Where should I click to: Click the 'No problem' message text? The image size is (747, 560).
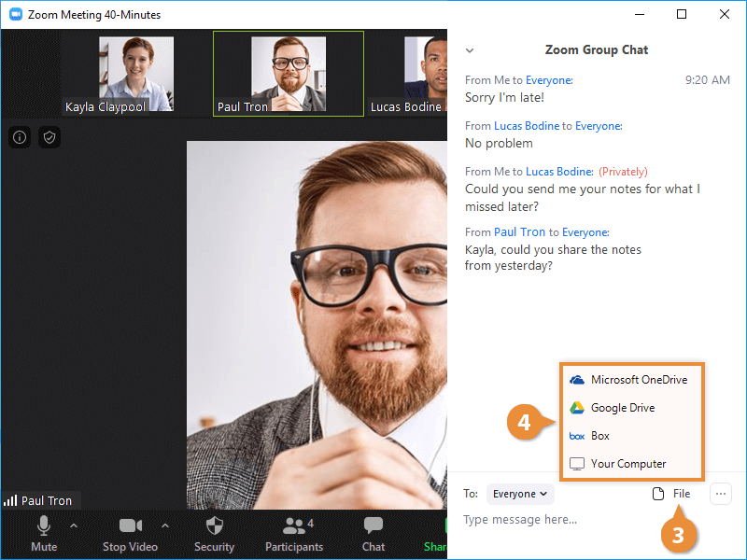pos(499,144)
